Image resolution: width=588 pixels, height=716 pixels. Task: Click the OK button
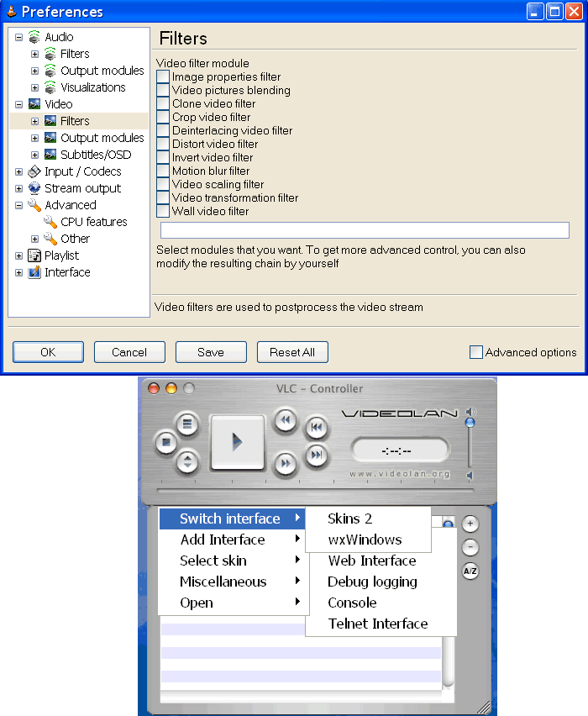pyautogui.click(x=48, y=352)
